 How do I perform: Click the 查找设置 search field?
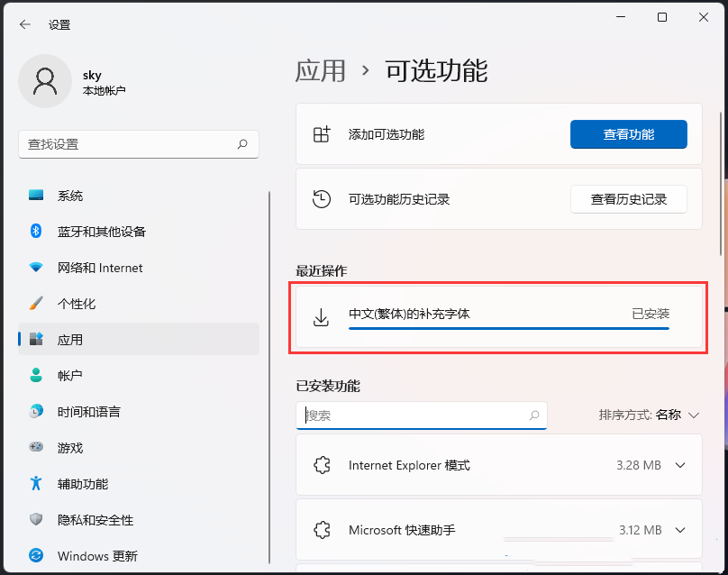pos(139,144)
